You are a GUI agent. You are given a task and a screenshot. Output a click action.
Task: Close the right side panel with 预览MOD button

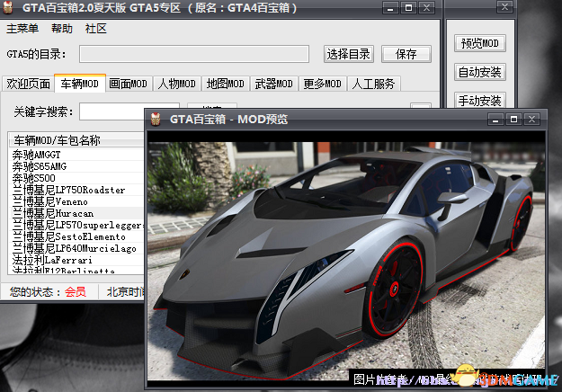pos(504,7)
